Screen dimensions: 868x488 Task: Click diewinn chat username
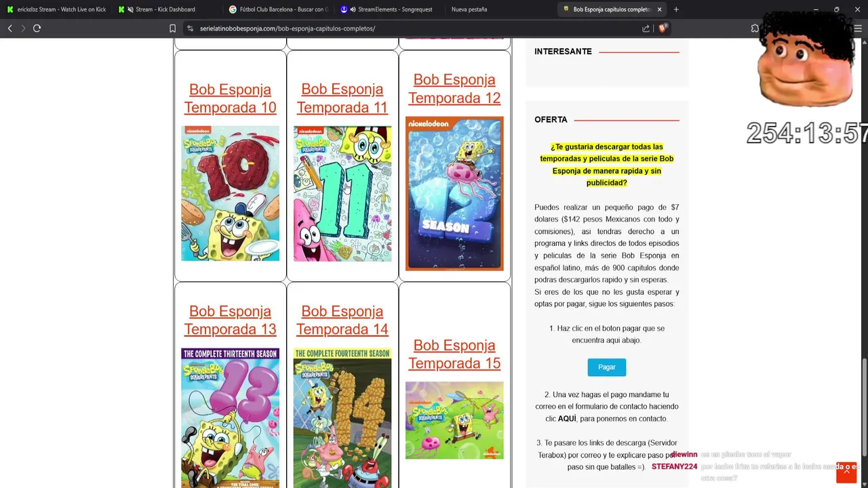tap(684, 455)
